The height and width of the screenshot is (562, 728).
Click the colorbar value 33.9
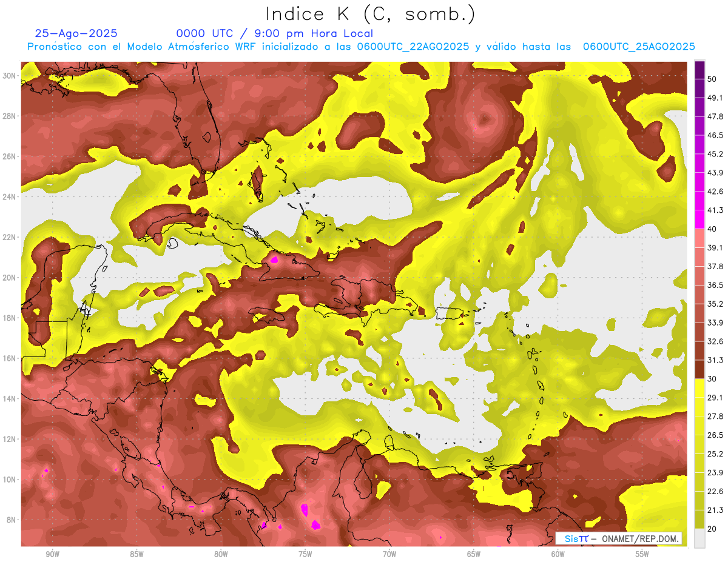point(715,323)
